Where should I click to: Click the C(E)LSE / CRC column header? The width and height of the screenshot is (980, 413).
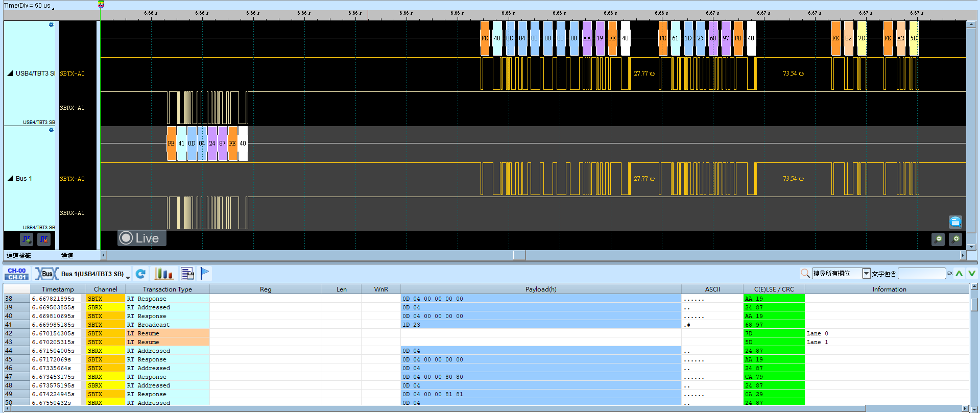click(x=774, y=289)
